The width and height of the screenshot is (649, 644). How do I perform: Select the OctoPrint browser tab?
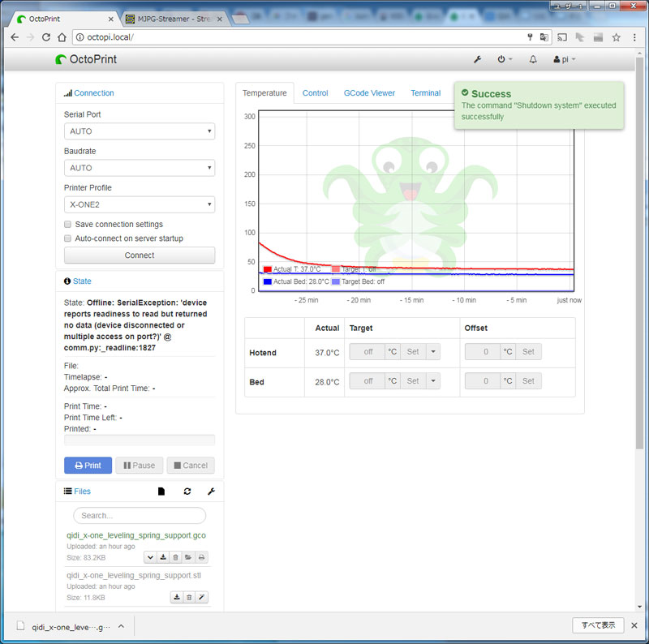coord(62,19)
